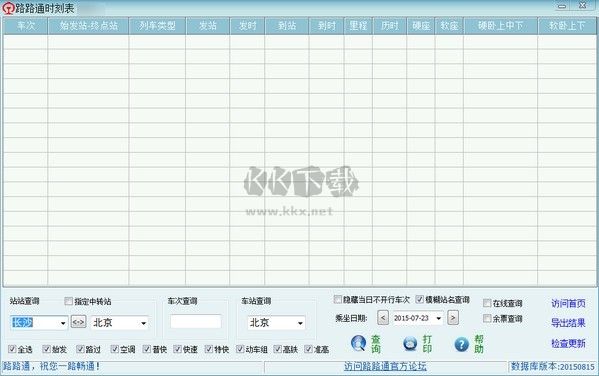Viewport: 599px width, 376px height.
Task: Toggle 模糊站名查询 checkbox
Action: [419, 299]
